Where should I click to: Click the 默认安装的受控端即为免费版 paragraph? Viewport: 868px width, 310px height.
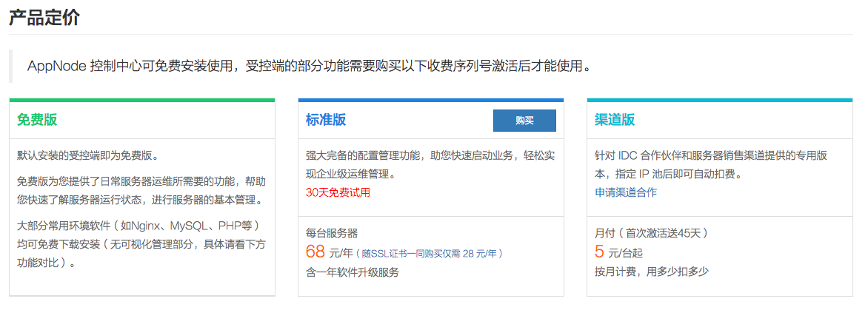click(x=88, y=155)
